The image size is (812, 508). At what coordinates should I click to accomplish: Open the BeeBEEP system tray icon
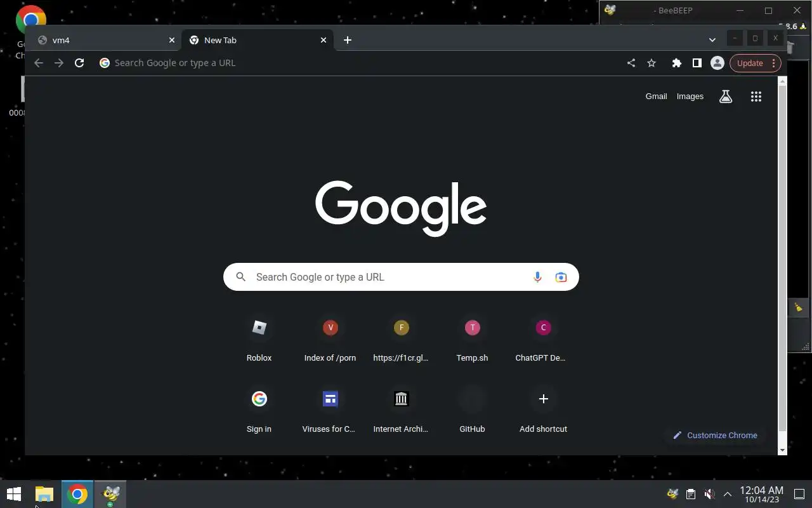click(672, 494)
